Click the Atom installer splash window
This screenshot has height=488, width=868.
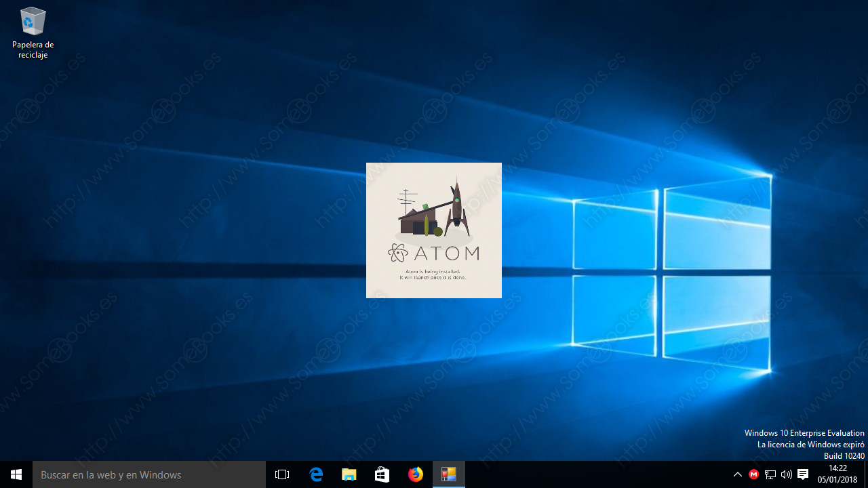pos(434,230)
